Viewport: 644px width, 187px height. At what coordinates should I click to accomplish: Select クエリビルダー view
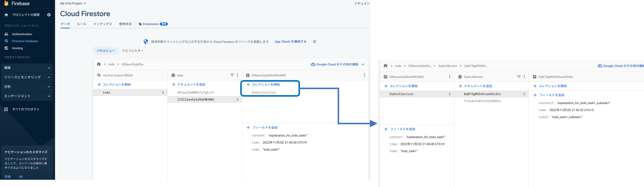point(133,51)
